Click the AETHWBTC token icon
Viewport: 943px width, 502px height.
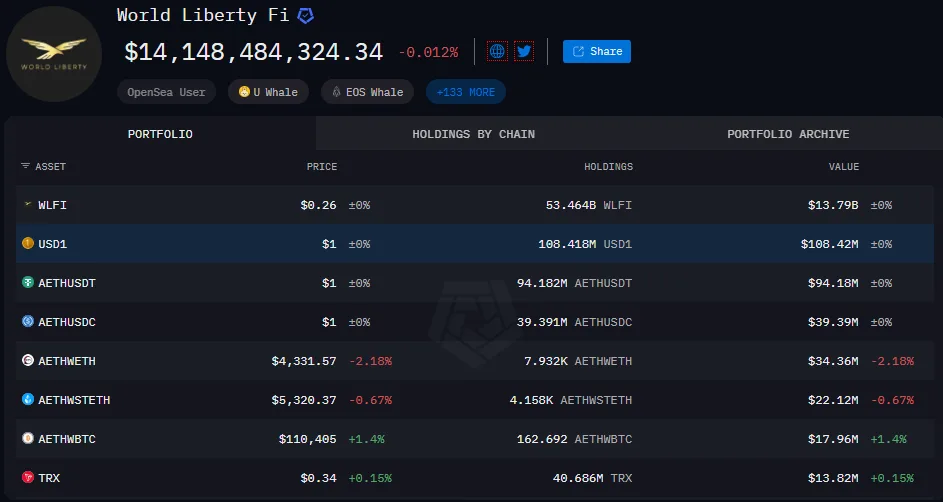(28, 438)
